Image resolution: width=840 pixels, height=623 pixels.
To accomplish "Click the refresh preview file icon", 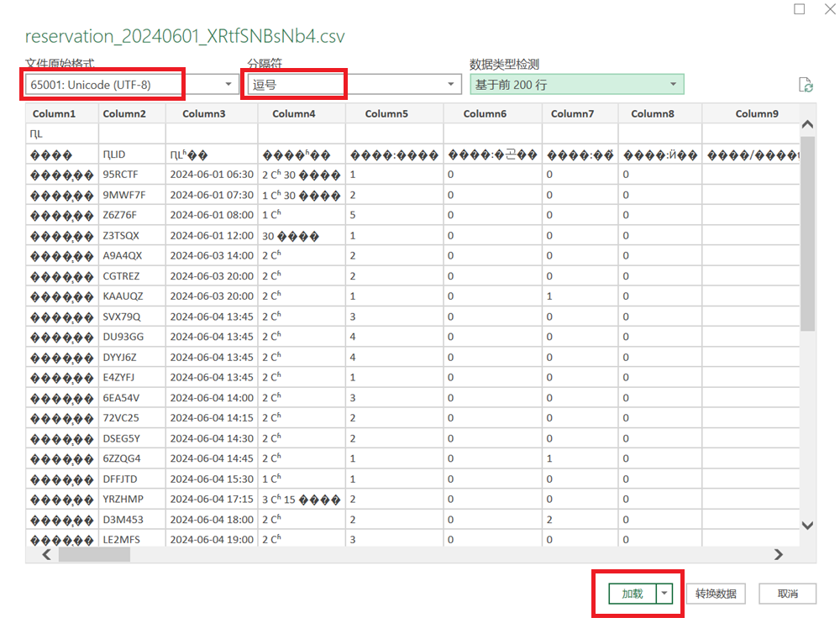I will click(806, 85).
